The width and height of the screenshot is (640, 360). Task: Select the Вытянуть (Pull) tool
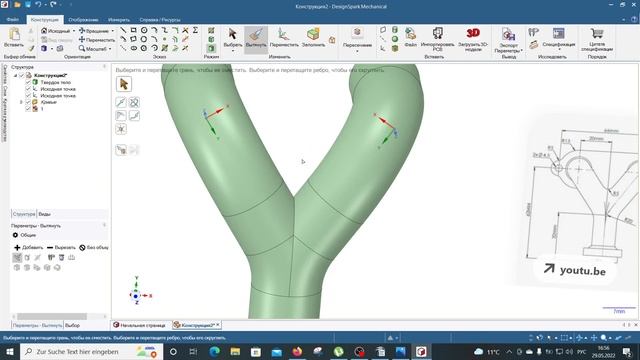click(x=256, y=40)
